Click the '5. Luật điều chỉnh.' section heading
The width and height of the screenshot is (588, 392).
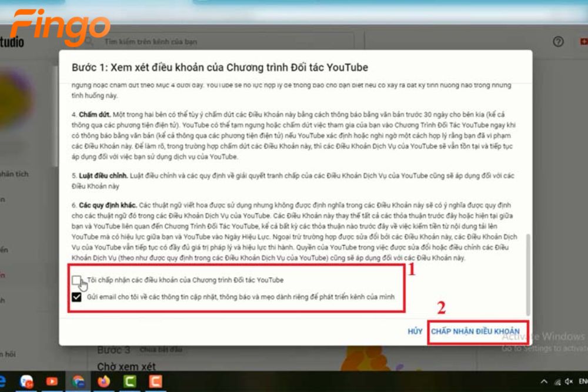point(100,175)
